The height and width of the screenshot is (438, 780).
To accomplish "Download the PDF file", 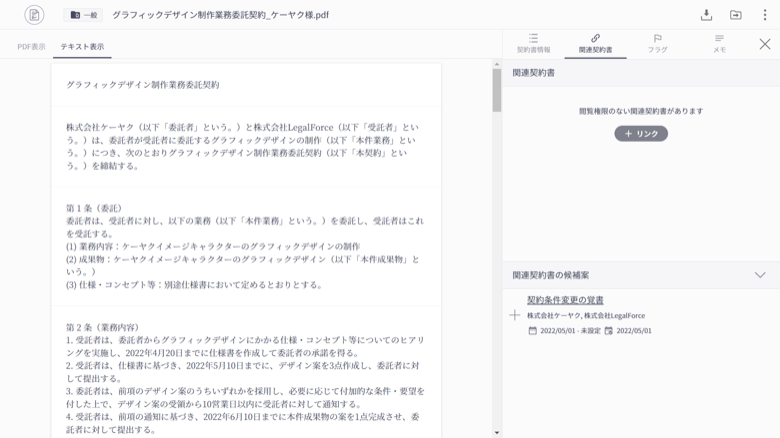I will click(x=706, y=15).
